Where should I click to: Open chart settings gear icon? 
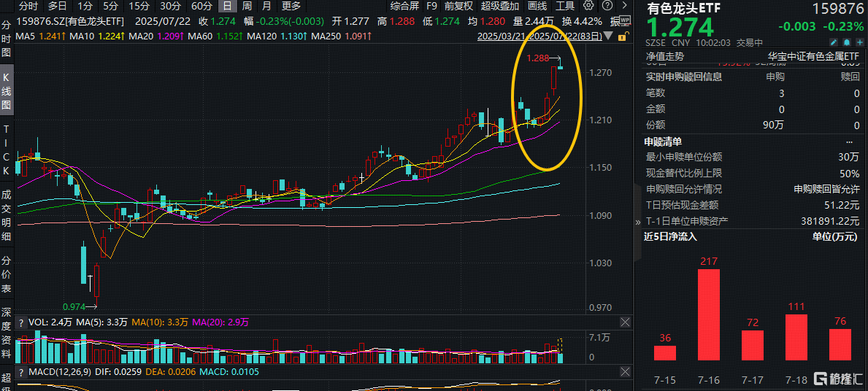pyautogui.click(x=588, y=6)
